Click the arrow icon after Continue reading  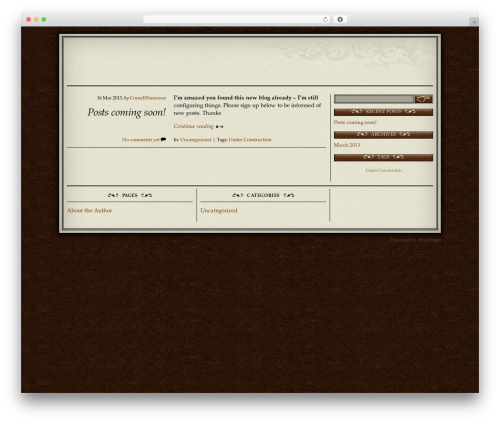[219, 127]
